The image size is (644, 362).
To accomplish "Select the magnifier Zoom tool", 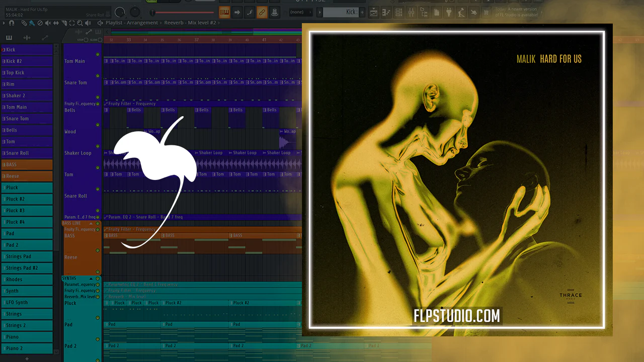I will coord(80,23).
